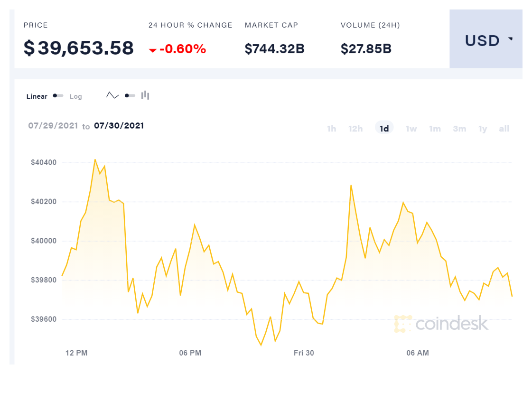Screen dimensions: 532x393
Task: Toggle the Linear/Log scale switch
Action: [58, 96]
